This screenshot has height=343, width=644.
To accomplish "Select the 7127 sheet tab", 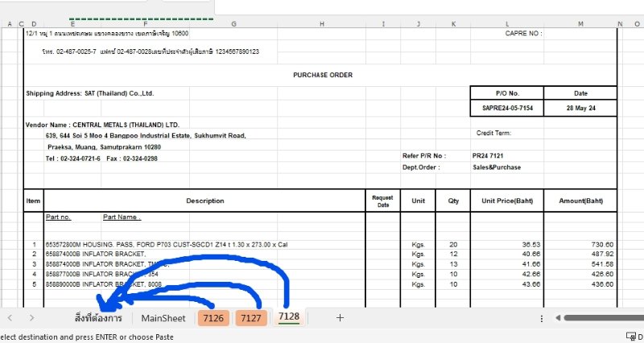I will coord(251,318).
